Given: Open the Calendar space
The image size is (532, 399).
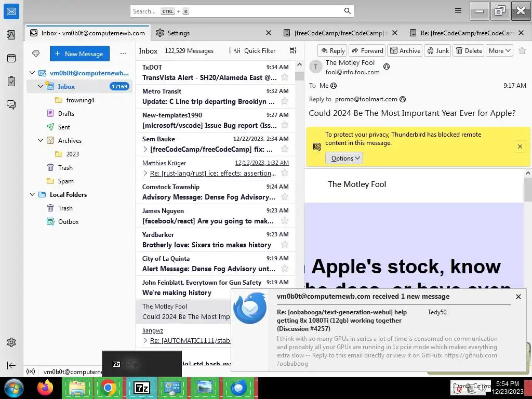Looking at the screenshot, I should [x=11, y=58].
